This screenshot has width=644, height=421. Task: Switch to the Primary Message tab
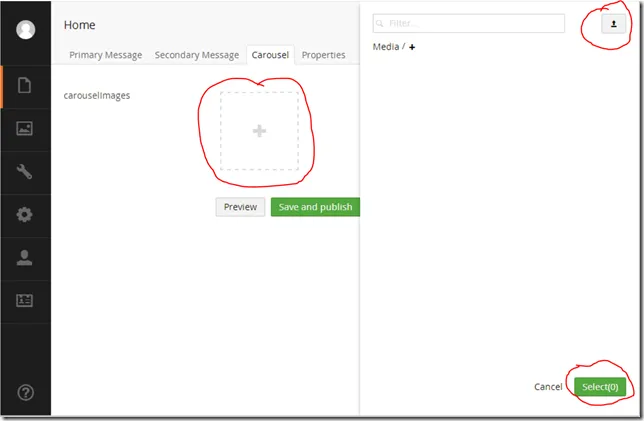[105, 55]
